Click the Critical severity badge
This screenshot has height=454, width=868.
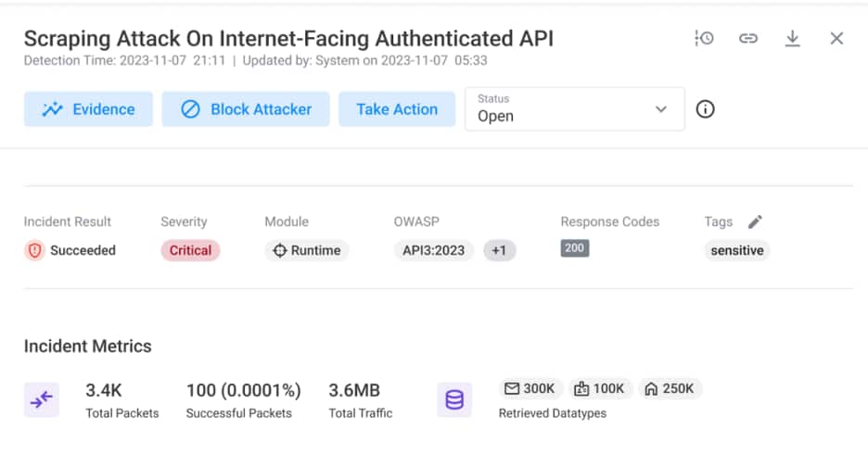[x=190, y=250]
